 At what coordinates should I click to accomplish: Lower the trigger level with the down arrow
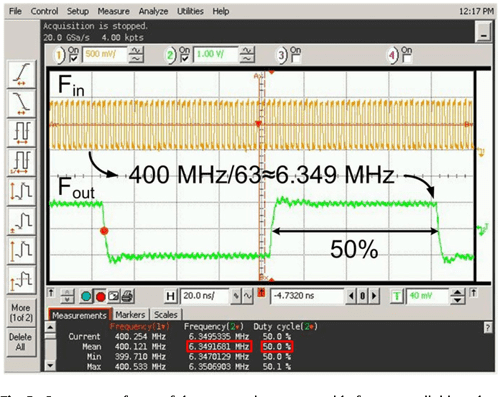458,300
